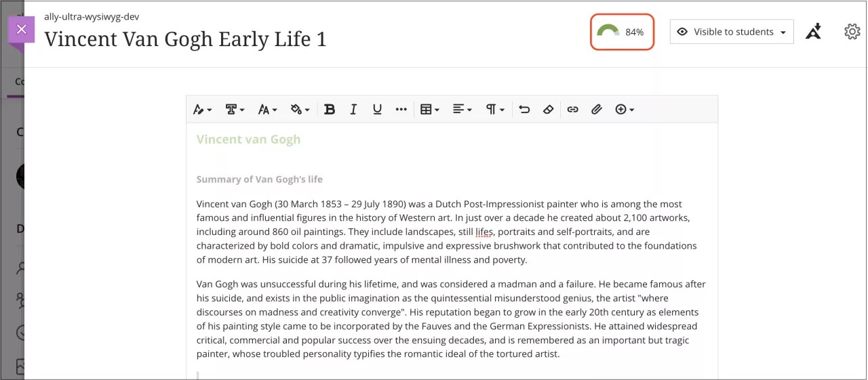Image resolution: width=868 pixels, height=380 pixels.
Task: Open the text style dropdown
Action: [x=202, y=109]
